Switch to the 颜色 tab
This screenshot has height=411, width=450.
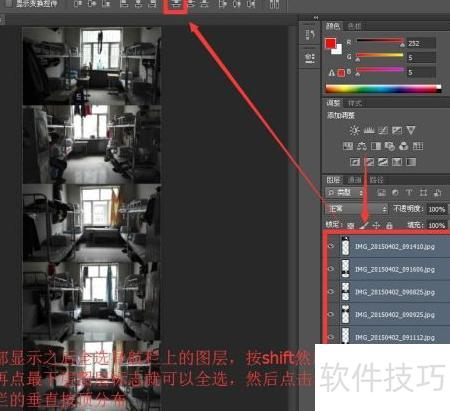(x=333, y=26)
